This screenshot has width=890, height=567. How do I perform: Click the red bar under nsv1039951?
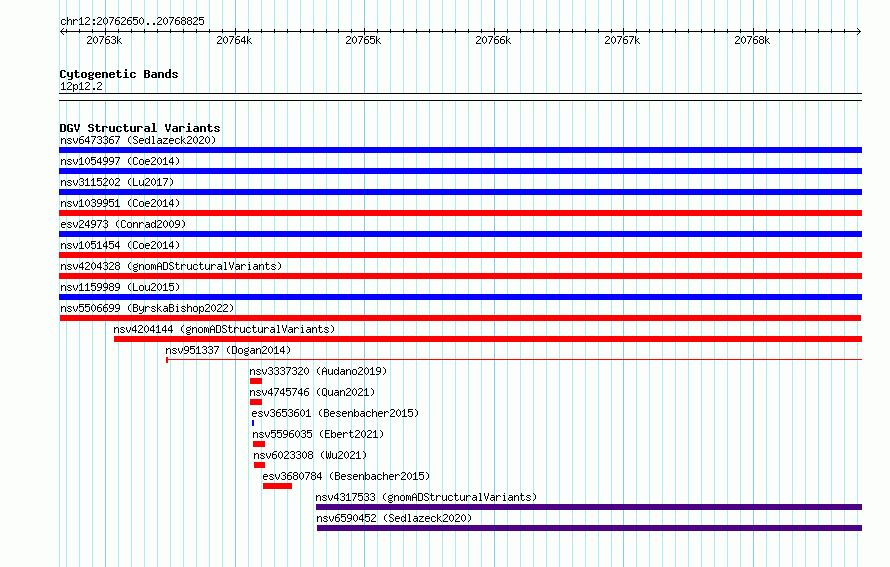click(x=460, y=213)
